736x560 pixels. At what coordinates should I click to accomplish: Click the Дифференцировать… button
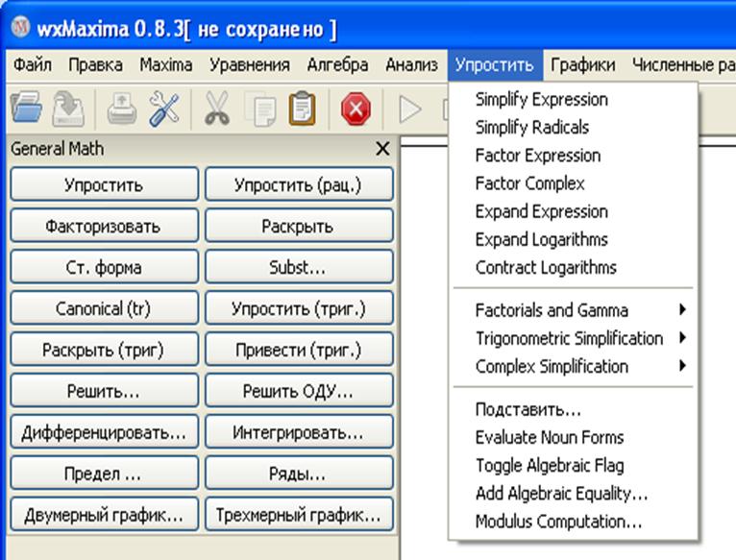(104, 432)
